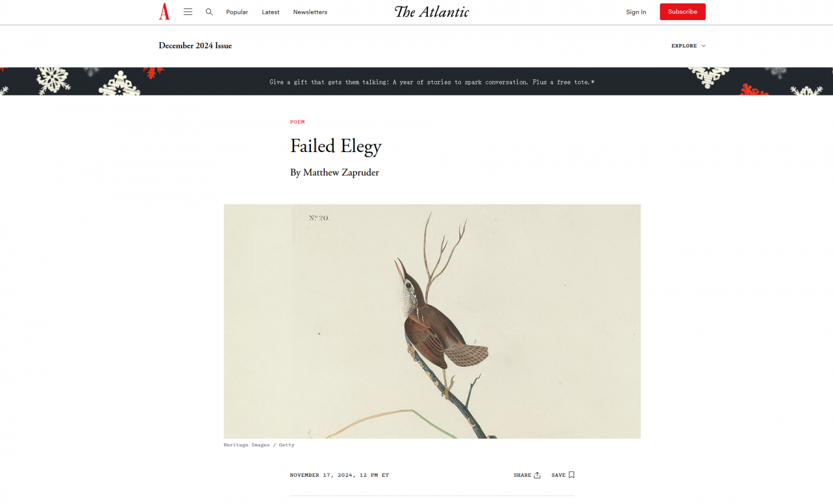Click the gift subscription banner text
The width and height of the screenshot is (833, 504).
pos(432,82)
